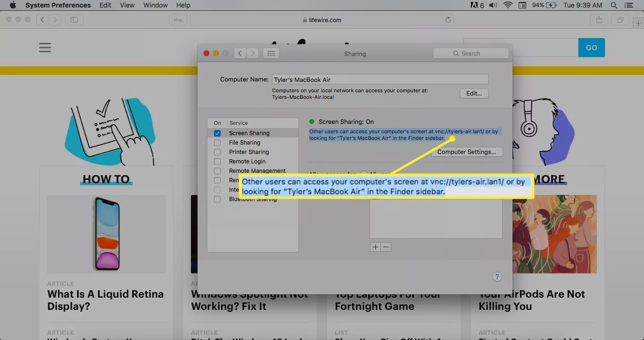Open the Help menu

(x=183, y=5)
